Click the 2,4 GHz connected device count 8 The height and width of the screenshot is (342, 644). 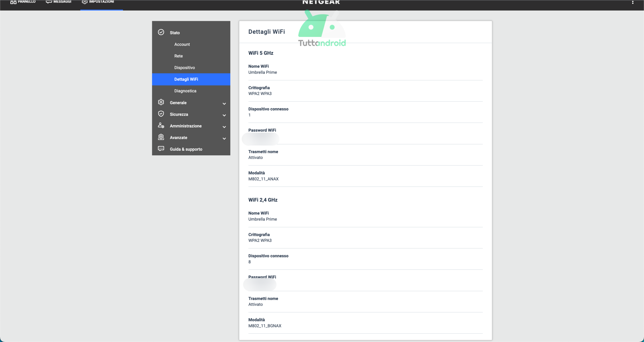(x=249, y=262)
